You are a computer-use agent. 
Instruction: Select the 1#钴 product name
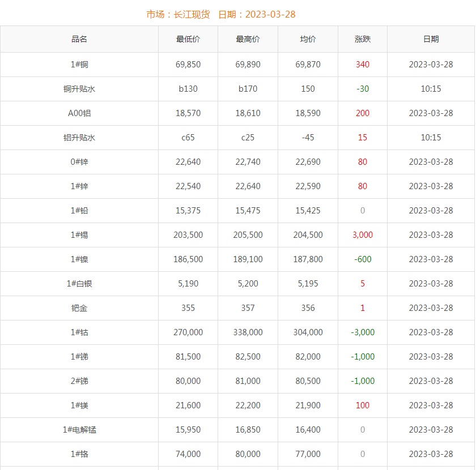click(79, 332)
